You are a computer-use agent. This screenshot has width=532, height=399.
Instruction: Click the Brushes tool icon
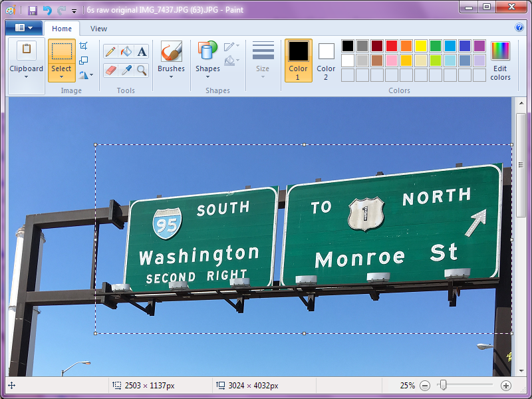[x=172, y=51]
